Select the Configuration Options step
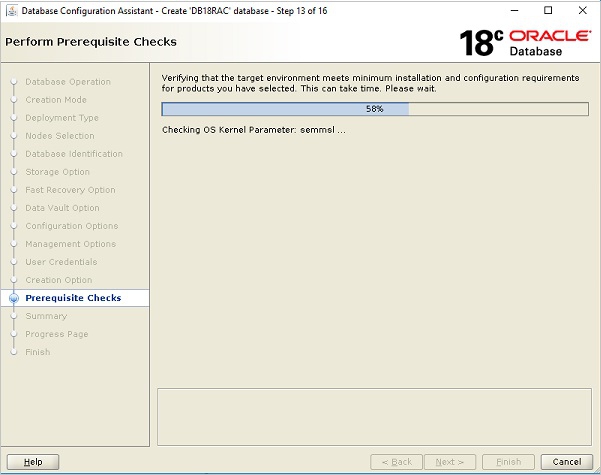 pos(72,226)
